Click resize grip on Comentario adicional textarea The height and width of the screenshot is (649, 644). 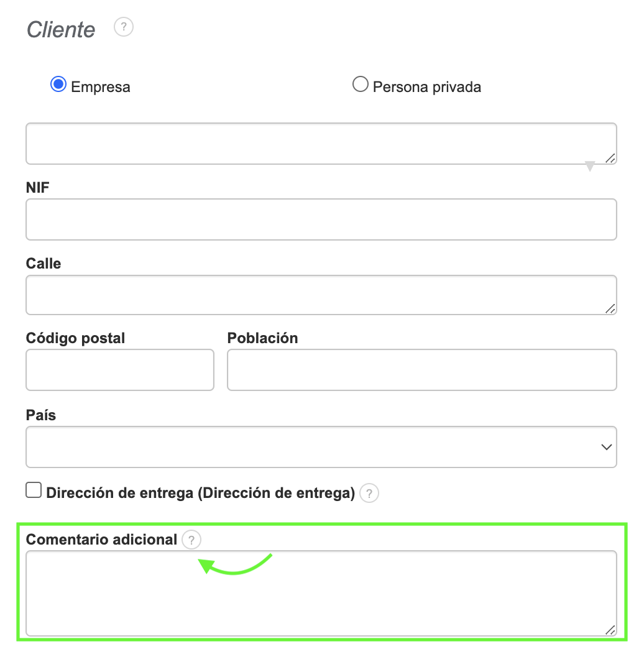[610, 630]
